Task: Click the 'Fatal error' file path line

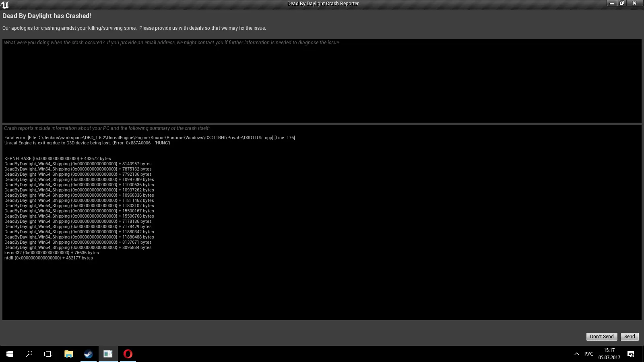Action: 150,138
